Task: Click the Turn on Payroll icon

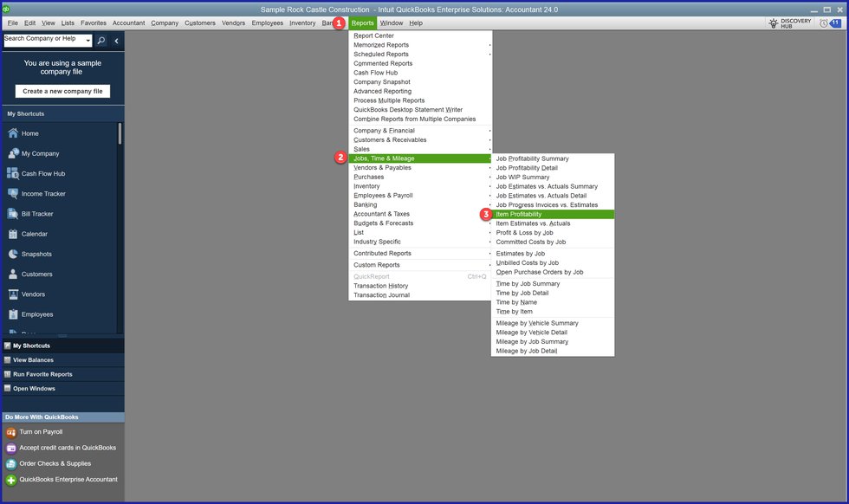Action: click(11, 431)
